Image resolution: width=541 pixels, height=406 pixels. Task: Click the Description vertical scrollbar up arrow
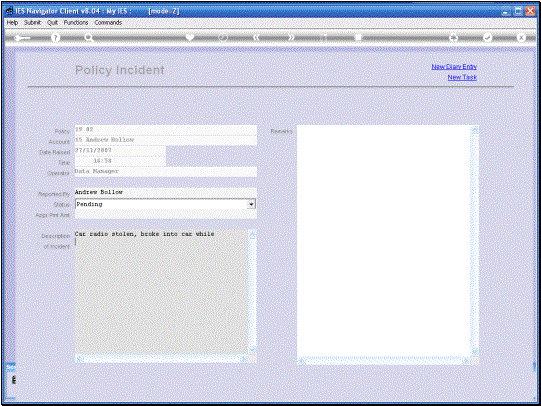(x=253, y=236)
